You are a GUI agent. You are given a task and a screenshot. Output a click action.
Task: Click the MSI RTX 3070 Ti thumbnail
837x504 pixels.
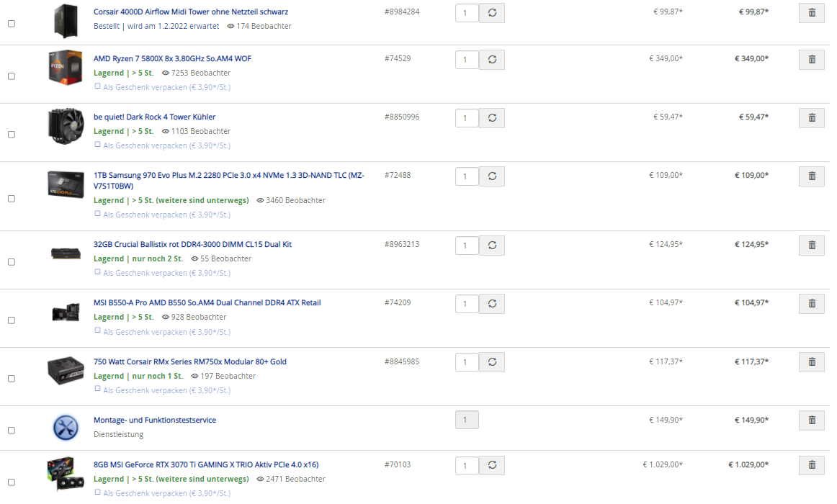click(66, 474)
